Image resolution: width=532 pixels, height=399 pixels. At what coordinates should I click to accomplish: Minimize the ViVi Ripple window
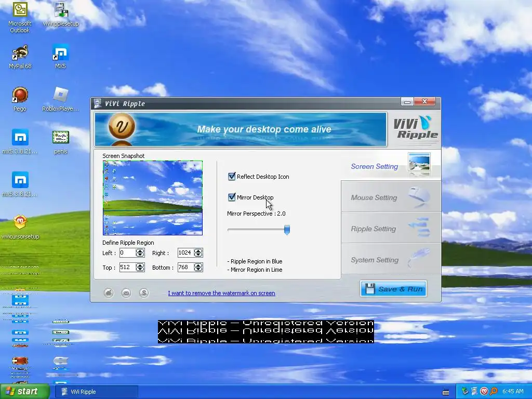tap(407, 102)
